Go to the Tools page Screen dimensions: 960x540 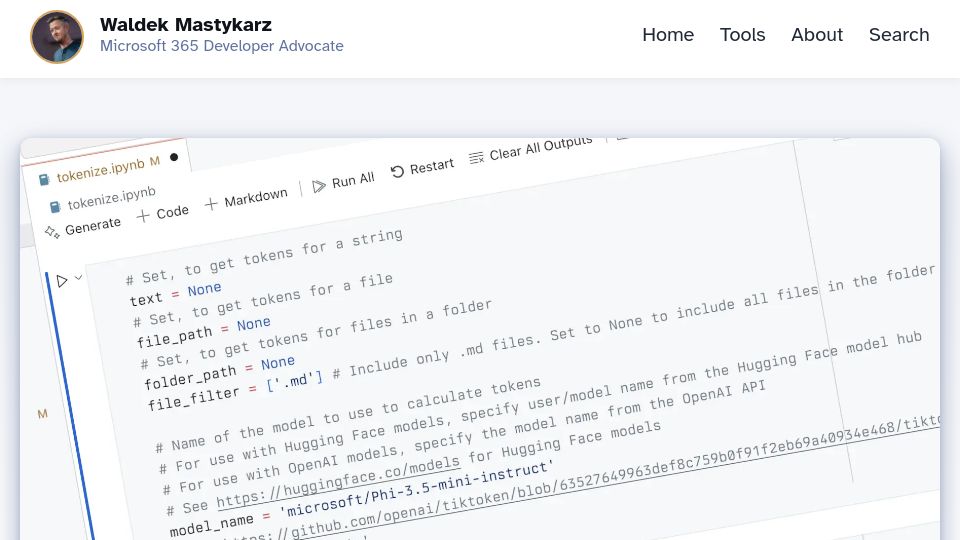[x=742, y=35]
